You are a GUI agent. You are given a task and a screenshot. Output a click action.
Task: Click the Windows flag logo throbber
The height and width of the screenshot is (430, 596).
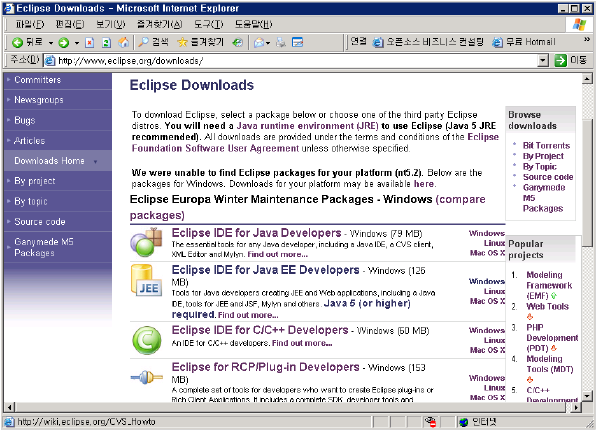(x=579, y=25)
